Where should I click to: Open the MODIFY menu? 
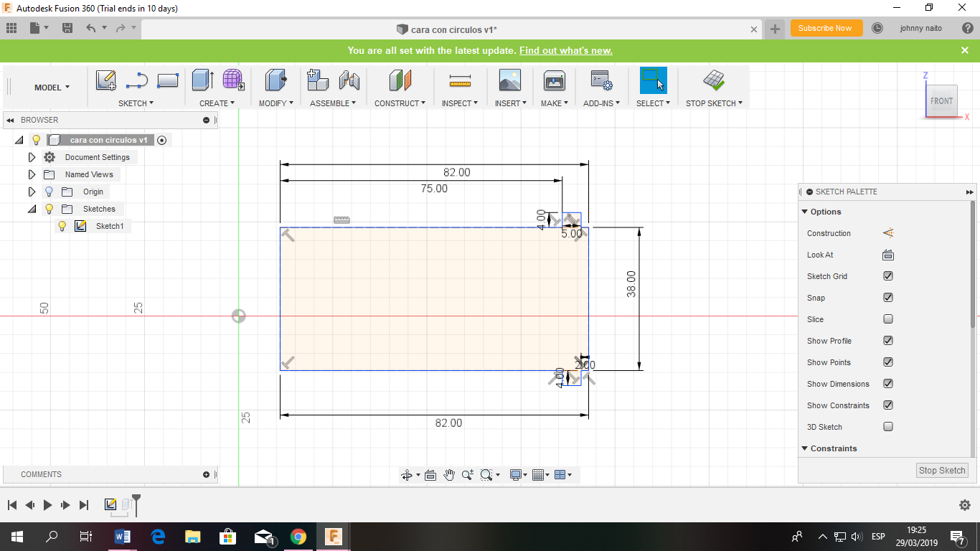(x=276, y=103)
